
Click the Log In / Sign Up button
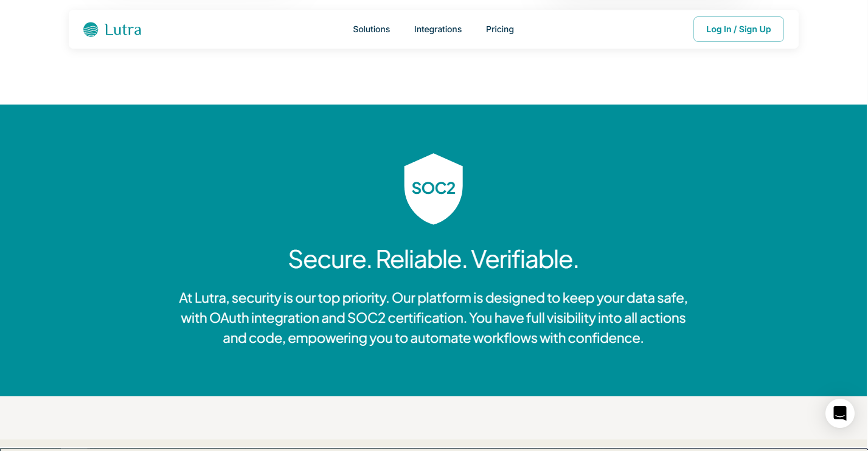click(x=738, y=29)
